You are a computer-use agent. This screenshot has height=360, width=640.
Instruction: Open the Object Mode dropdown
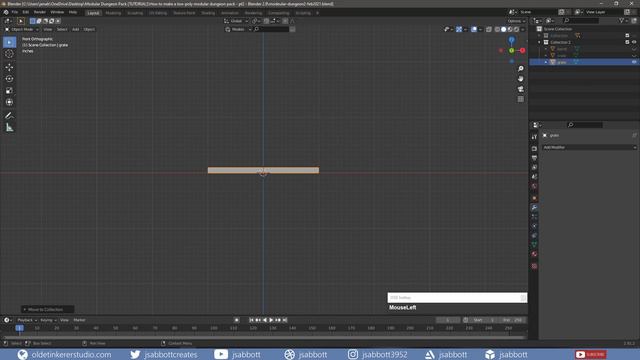(x=22, y=29)
